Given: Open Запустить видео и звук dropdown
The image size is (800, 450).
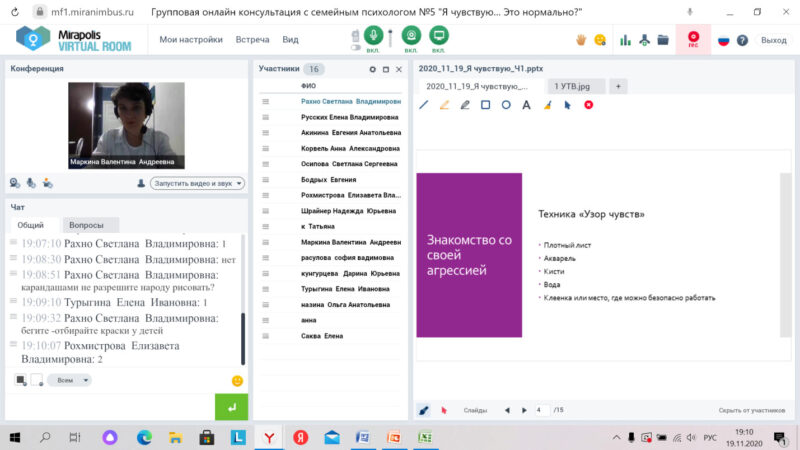Looking at the screenshot, I should point(197,183).
